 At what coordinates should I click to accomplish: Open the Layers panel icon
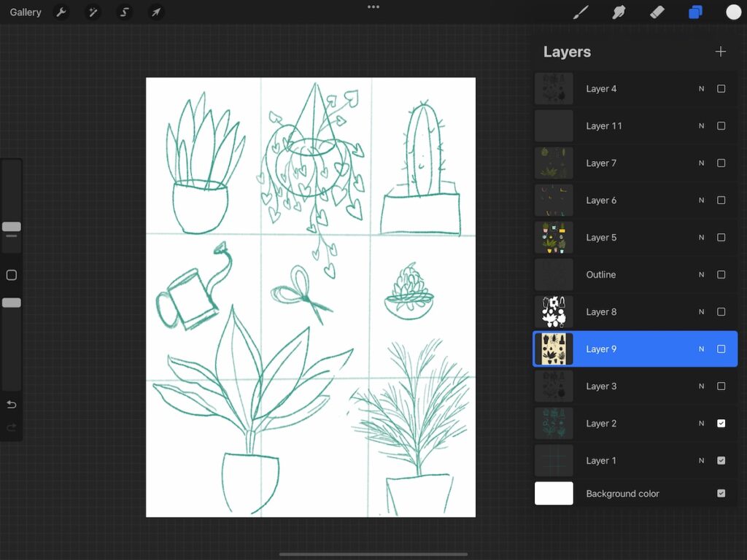[x=693, y=12]
